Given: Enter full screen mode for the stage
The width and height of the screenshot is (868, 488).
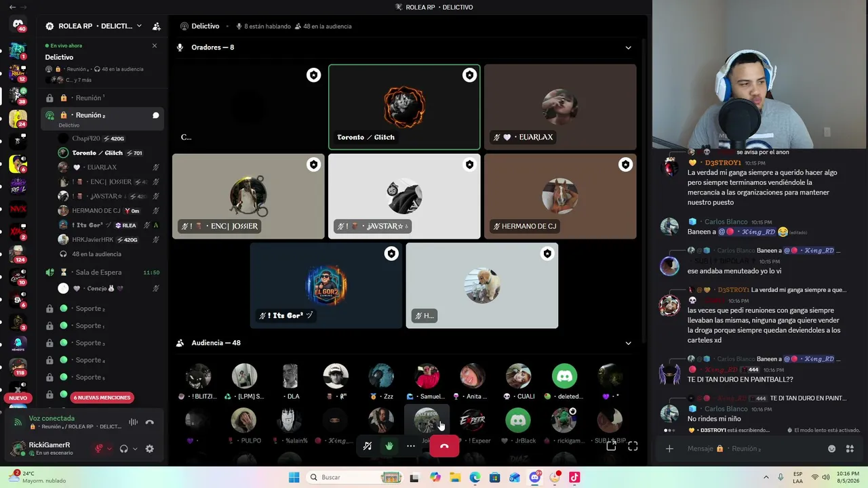Looking at the screenshot, I should click(x=633, y=446).
